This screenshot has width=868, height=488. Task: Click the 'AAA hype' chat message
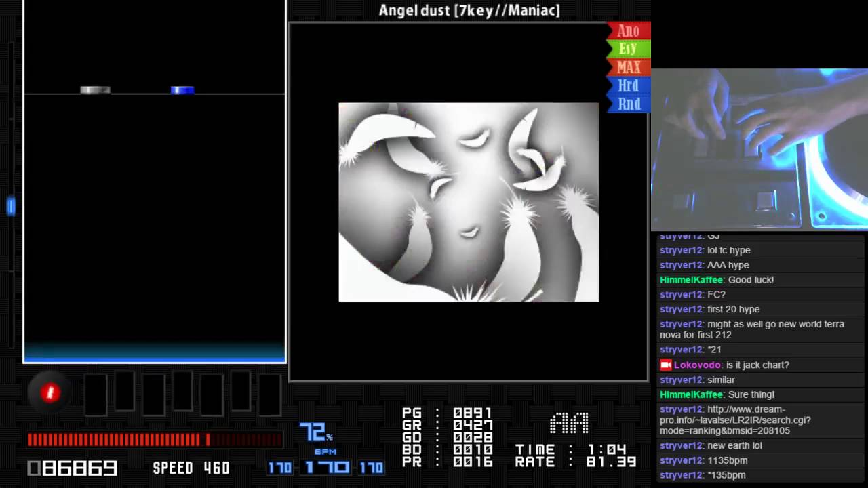[728, 265]
